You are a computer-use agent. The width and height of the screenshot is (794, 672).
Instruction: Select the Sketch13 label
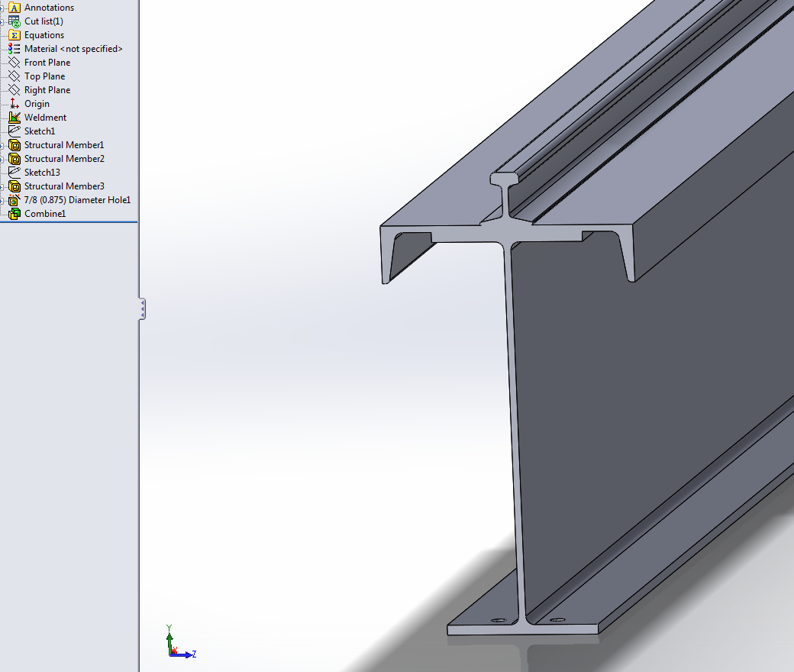[42, 172]
